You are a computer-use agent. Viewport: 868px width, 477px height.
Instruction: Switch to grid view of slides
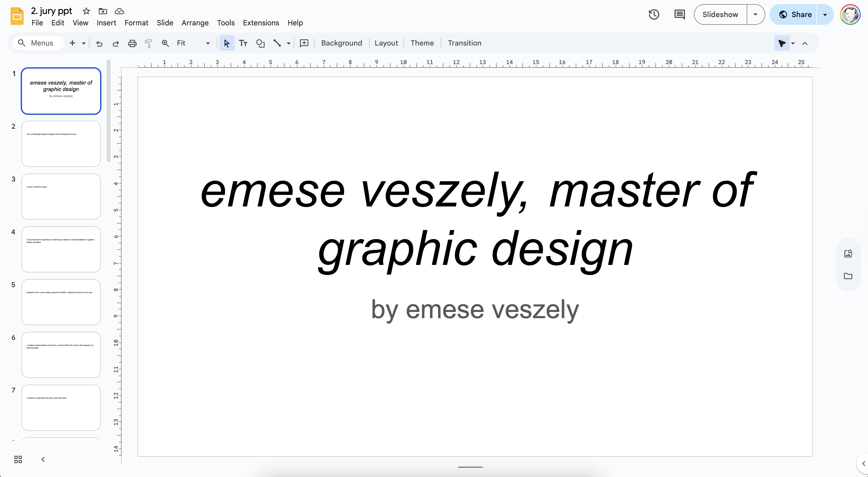18,459
